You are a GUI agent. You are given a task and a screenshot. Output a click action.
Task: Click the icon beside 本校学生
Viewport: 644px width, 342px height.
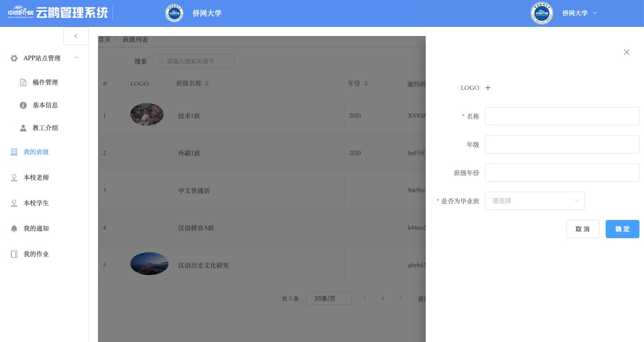click(14, 203)
